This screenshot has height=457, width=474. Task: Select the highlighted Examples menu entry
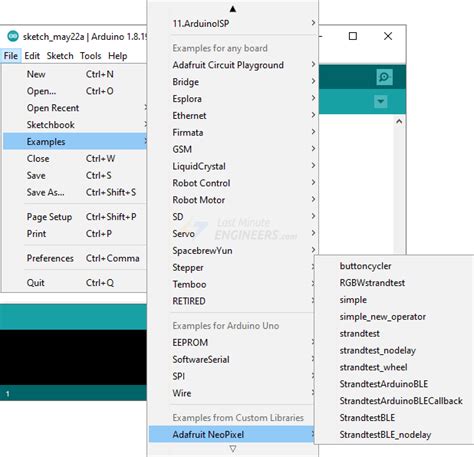click(75, 141)
